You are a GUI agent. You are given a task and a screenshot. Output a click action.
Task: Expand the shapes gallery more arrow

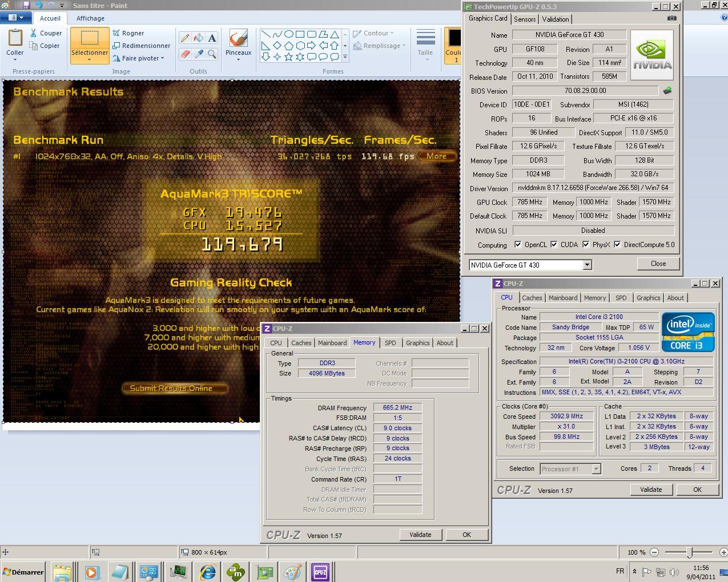pos(345,56)
